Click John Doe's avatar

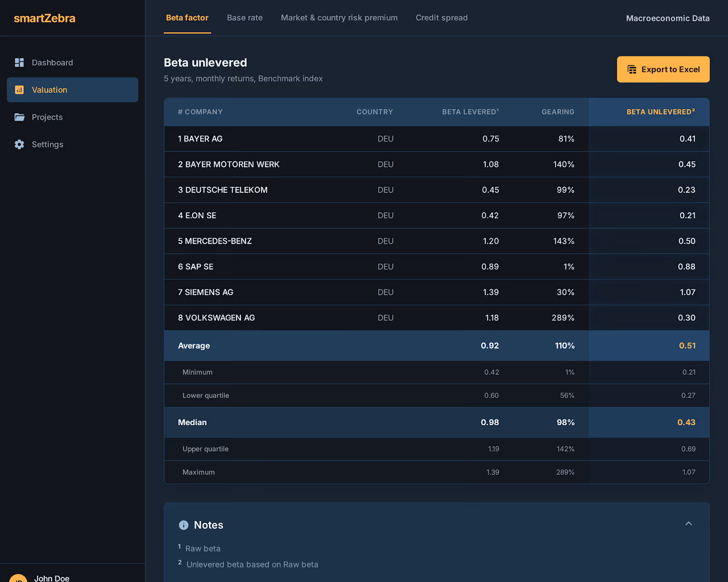[19, 578]
